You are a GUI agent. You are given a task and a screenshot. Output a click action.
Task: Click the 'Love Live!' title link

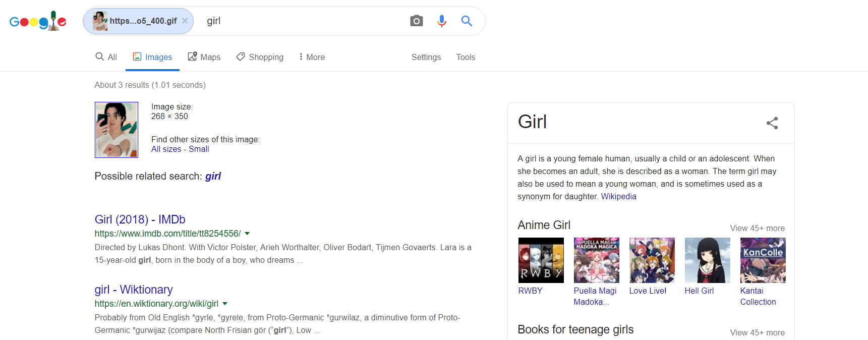click(648, 291)
